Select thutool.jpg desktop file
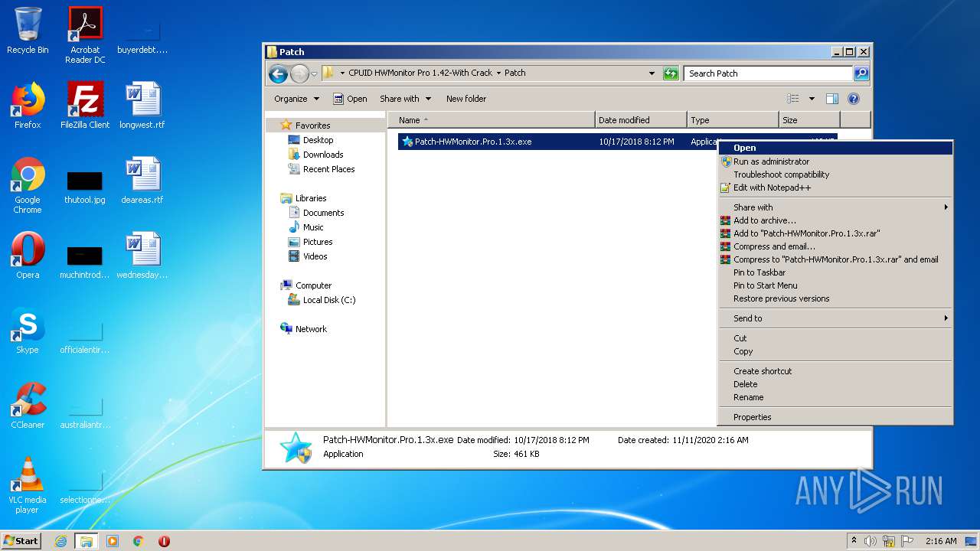 (85, 185)
